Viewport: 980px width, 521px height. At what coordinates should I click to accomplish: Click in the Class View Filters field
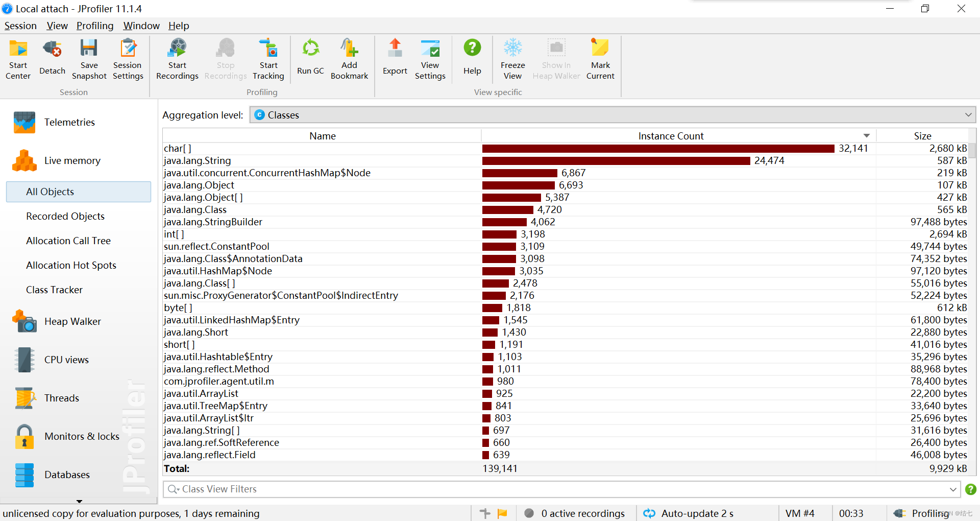tap(561, 489)
